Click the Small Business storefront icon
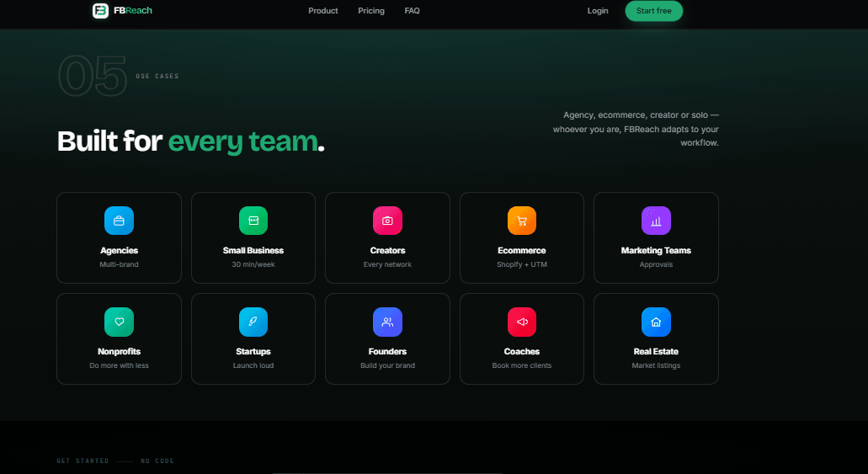 [253, 221]
